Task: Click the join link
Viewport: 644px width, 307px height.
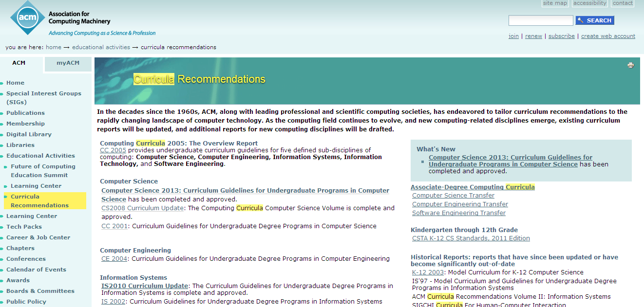Action: [x=513, y=36]
